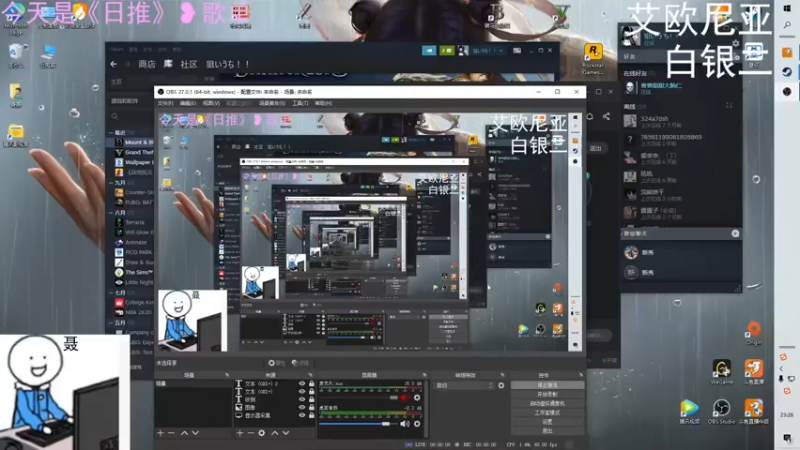Image resolution: width=800 pixels, height=450 pixels.
Task: Hide the 文本 (GDI+) source
Action: 302,392
